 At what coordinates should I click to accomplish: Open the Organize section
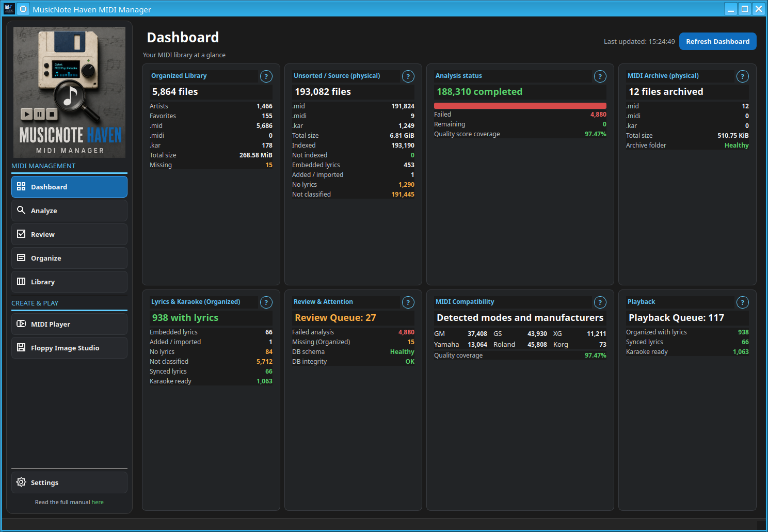click(x=69, y=258)
